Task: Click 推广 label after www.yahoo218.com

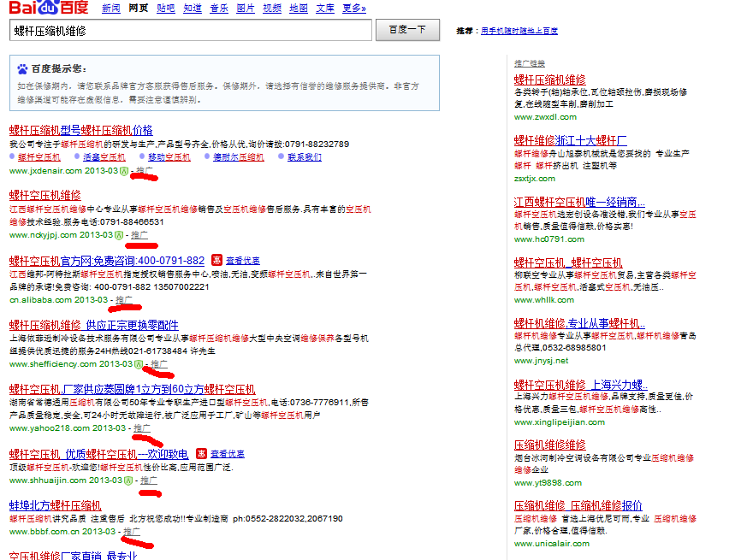Action: tap(142, 428)
